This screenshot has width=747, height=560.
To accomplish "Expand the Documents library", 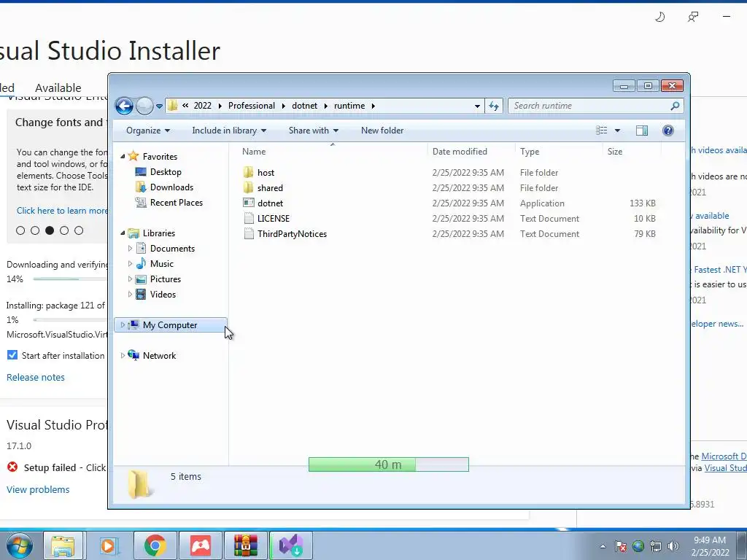I will (x=130, y=248).
